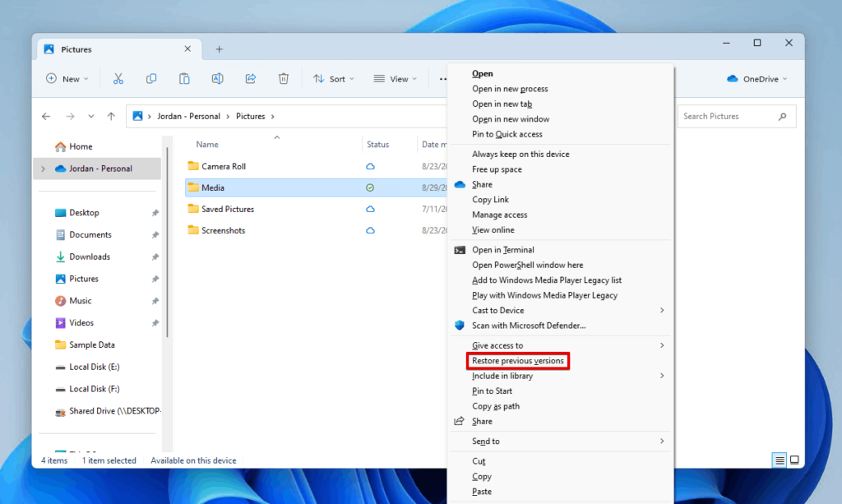Screen dimensions: 842x504
Task: Delete the selection with the trash icon
Action: (x=283, y=78)
